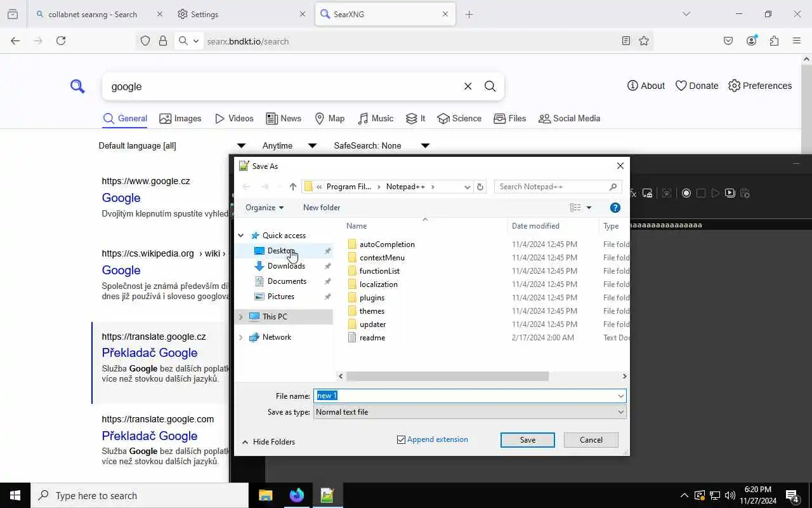Open Organize menu dropdown
Image resolution: width=812 pixels, height=508 pixels.
[x=265, y=208]
